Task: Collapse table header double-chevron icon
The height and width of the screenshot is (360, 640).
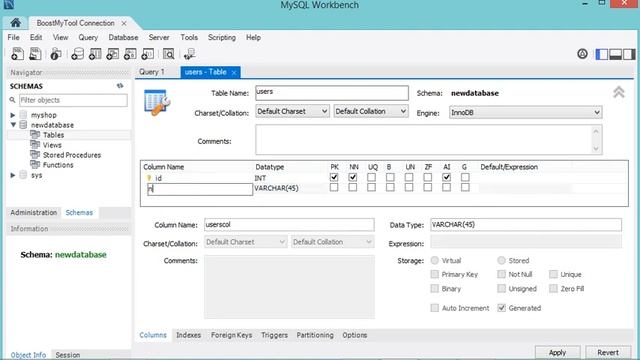Action: point(619,92)
